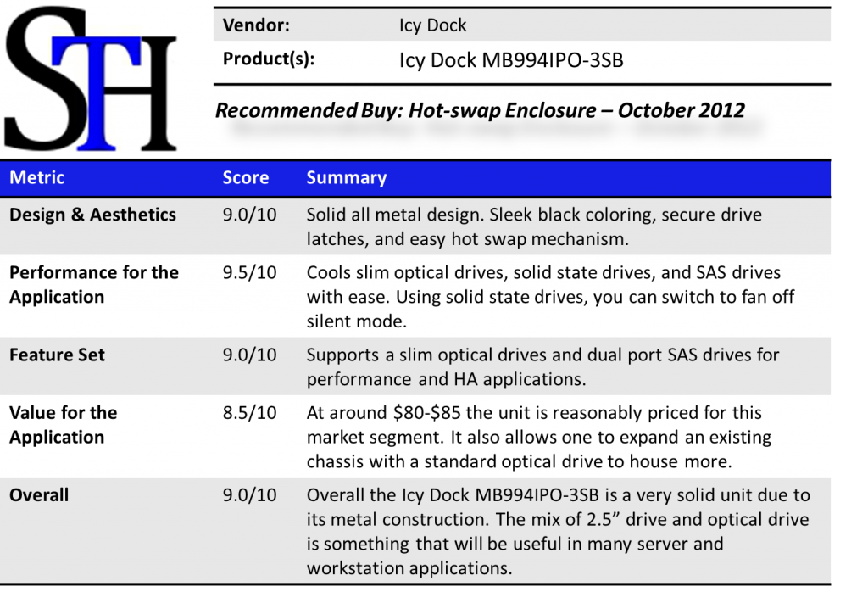868x592 pixels.
Task: Click the Design & Aesthetics 9.0/10 score
Action: point(249,215)
